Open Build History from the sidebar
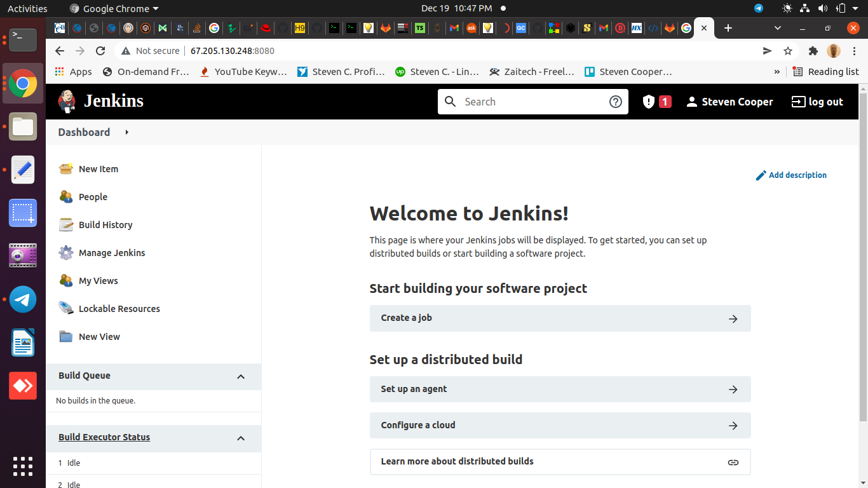868x488 pixels. 105,225
